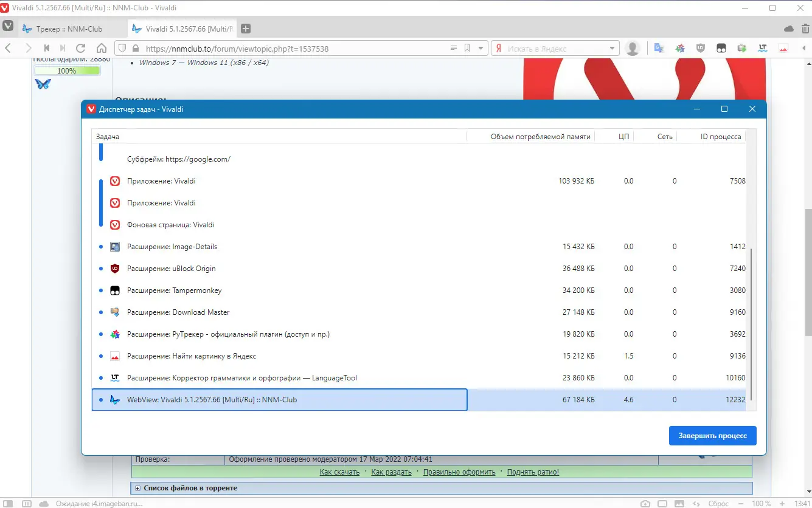Click the browser address bar URL

(x=237, y=49)
